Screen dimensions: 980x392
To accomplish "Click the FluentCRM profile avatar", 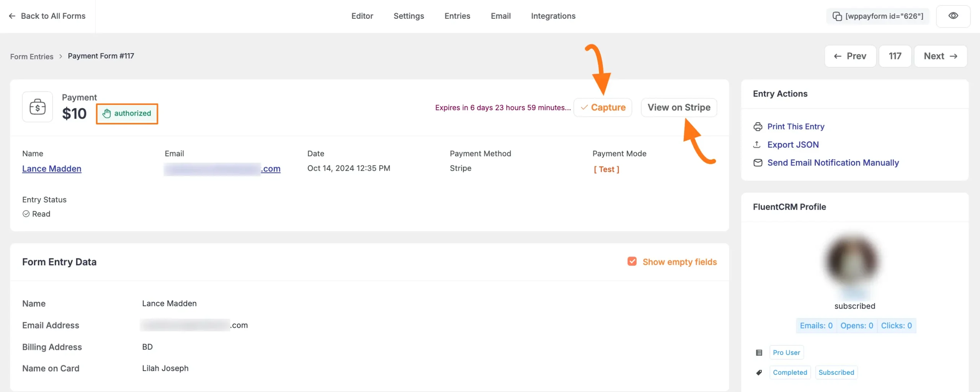I will pos(853,261).
